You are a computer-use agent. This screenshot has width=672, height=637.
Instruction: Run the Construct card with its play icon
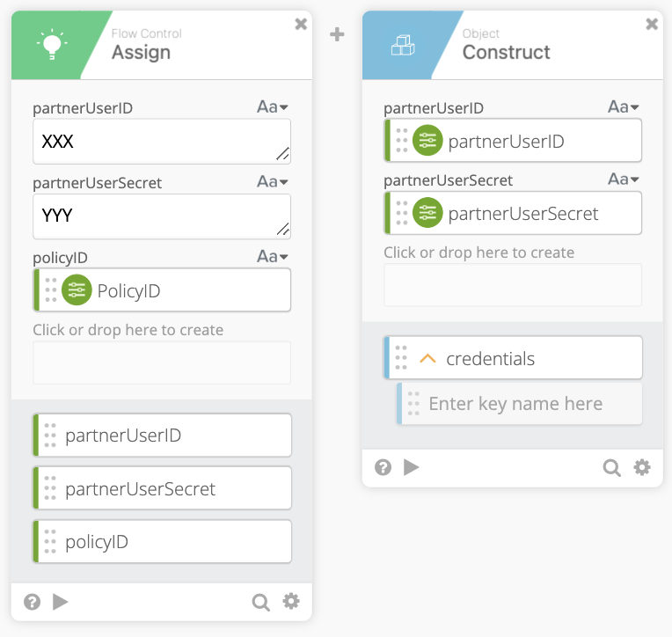(411, 467)
